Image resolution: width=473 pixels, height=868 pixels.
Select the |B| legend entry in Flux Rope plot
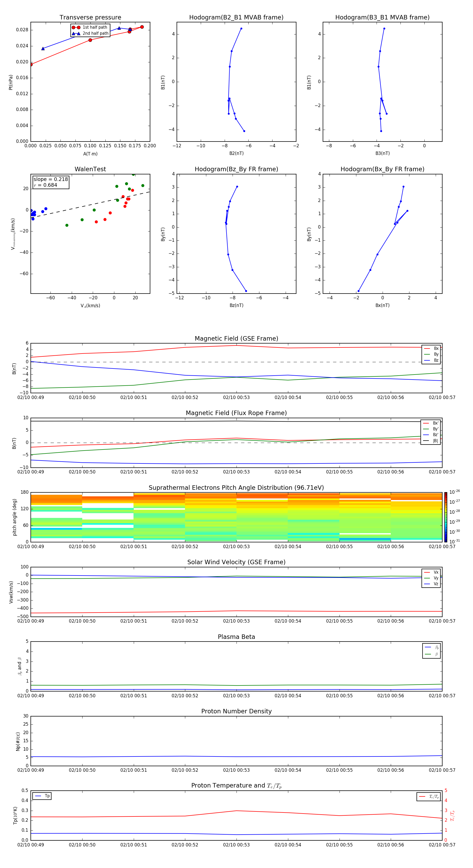(431, 441)
